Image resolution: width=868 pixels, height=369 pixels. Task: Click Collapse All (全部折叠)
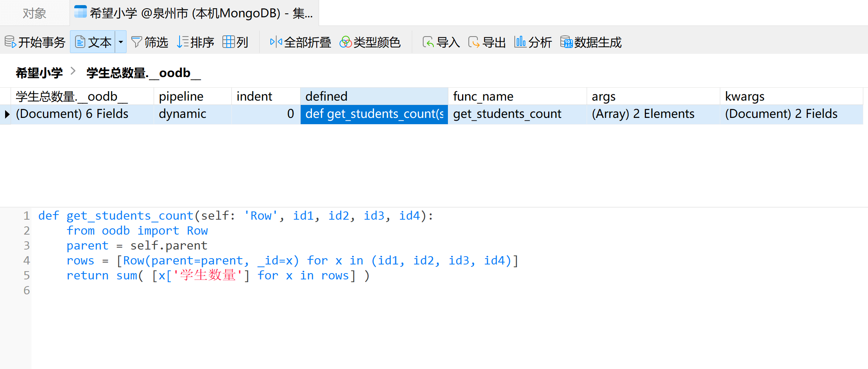tap(300, 42)
